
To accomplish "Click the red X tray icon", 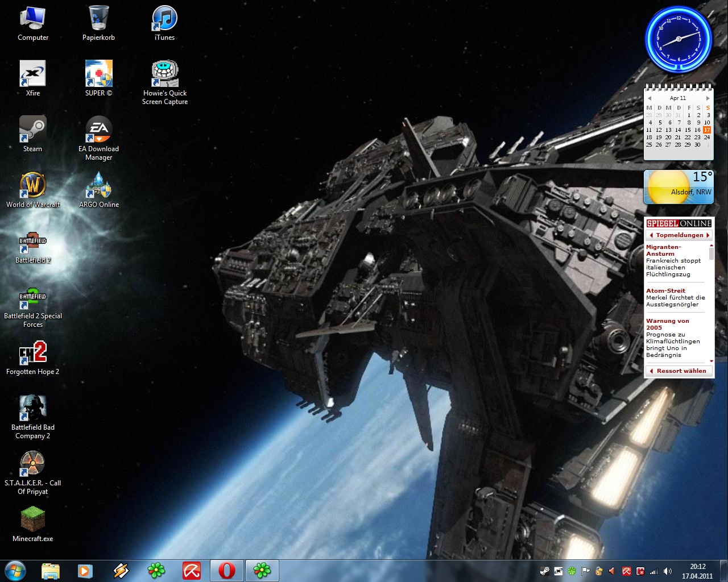I will (x=640, y=571).
